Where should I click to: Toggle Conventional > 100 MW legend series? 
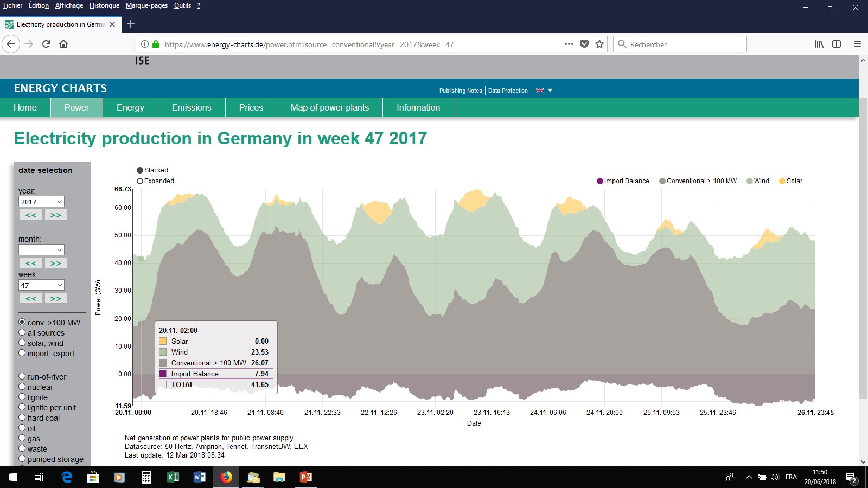coord(698,181)
